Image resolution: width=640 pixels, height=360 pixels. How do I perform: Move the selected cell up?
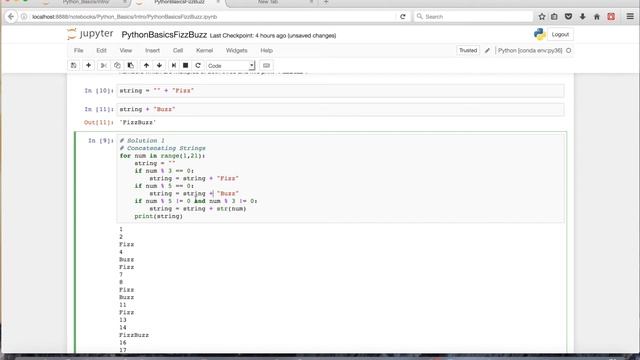pos(146,65)
